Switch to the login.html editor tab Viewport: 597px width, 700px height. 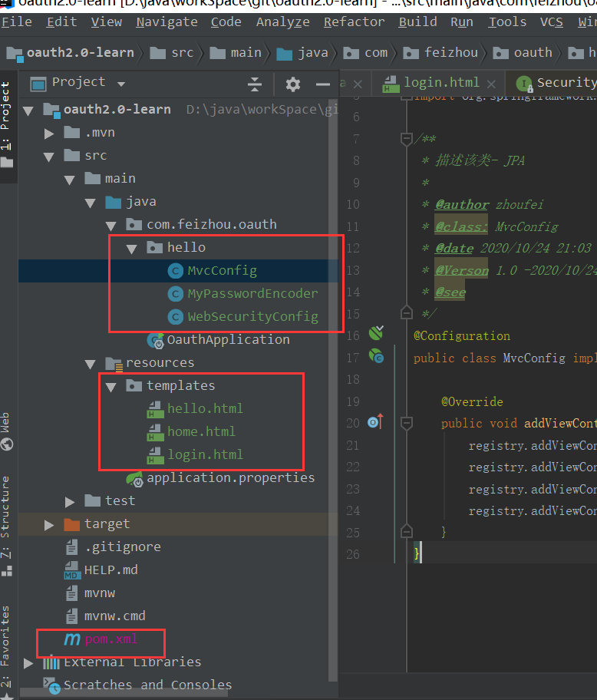437,83
